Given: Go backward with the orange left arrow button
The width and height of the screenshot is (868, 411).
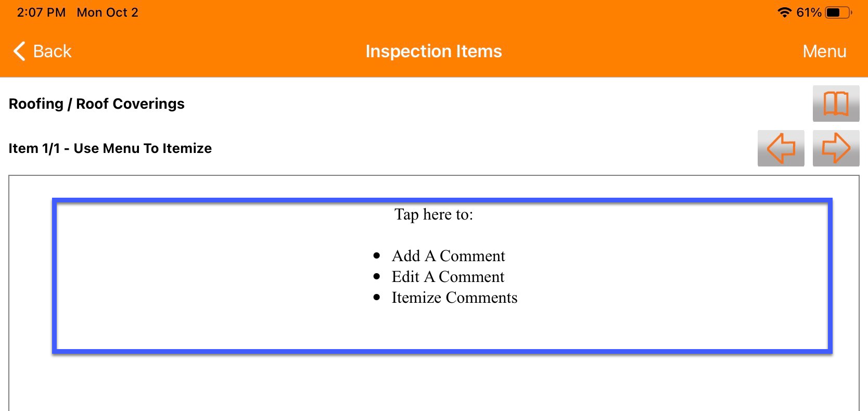Looking at the screenshot, I should click(781, 148).
